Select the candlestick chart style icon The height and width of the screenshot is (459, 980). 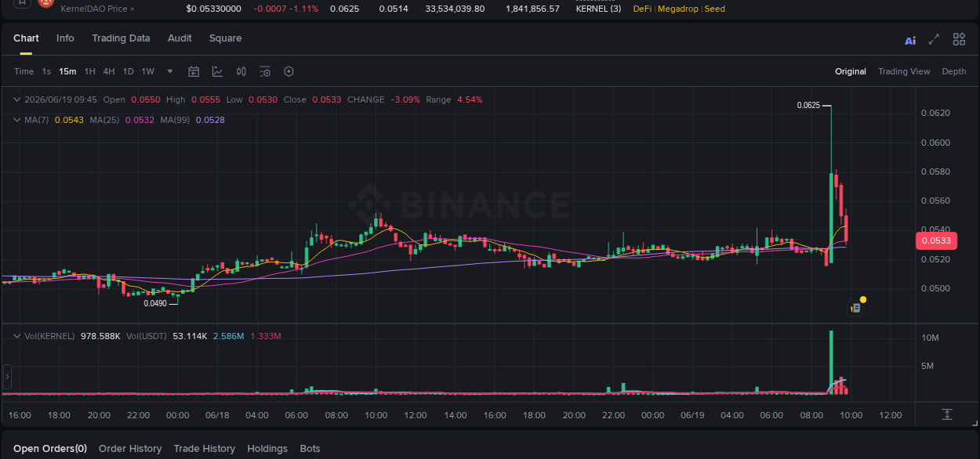click(x=241, y=71)
